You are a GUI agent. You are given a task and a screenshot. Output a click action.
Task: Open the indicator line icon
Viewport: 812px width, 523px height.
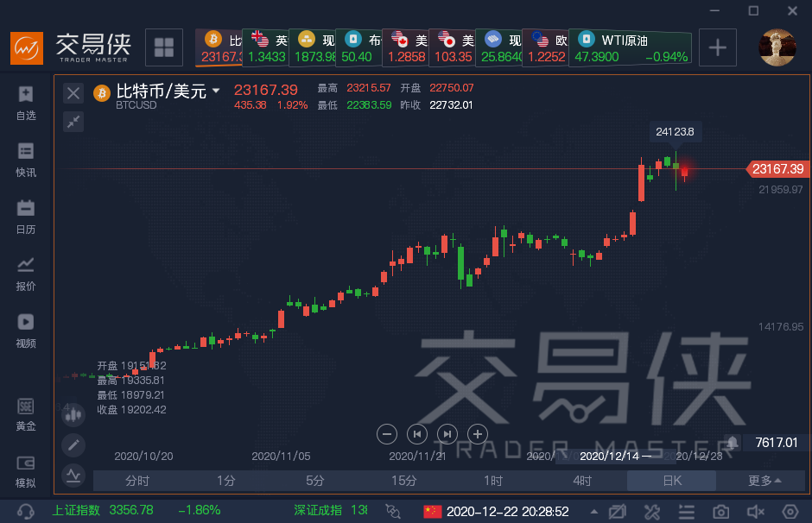point(73,475)
